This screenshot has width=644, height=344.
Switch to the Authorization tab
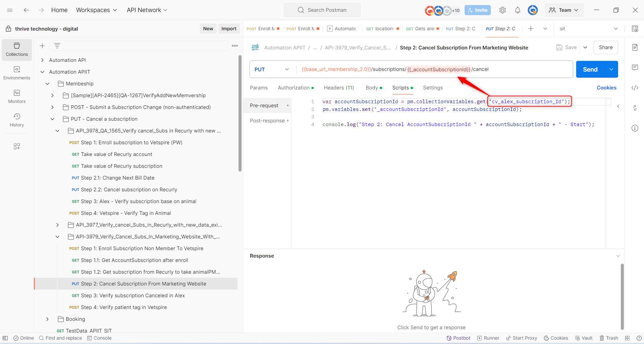[x=296, y=88]
